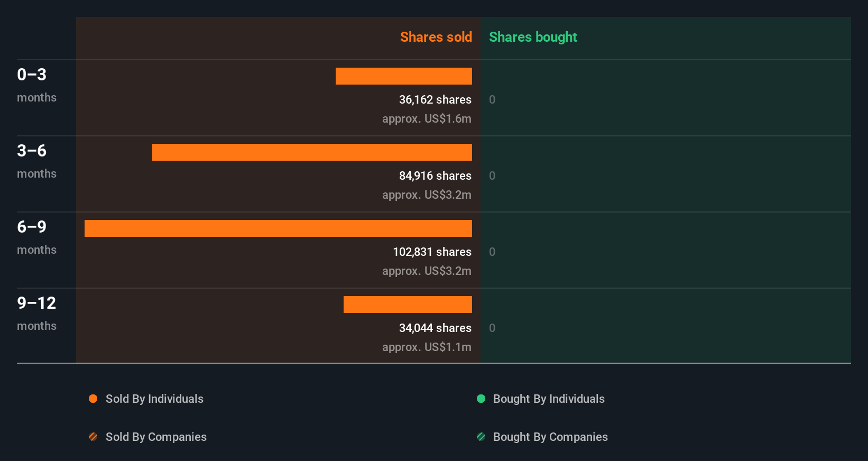Click the shares bought 0 in 3–6 months row
Screen dimensions: 868x461
pyautogui.click(x=492, y=176)
